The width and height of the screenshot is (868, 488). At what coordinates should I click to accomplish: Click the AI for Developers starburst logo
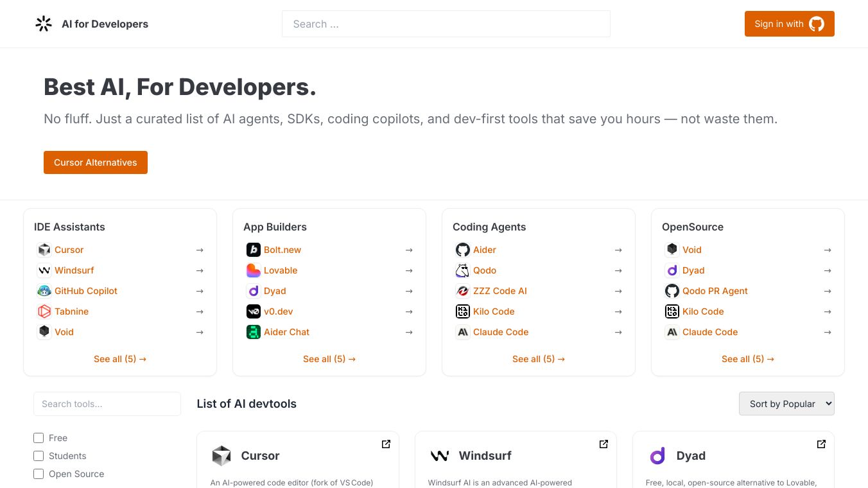(44, 24)
